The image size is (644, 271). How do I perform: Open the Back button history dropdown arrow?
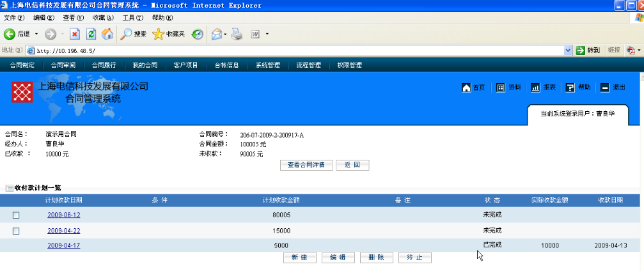36,34
